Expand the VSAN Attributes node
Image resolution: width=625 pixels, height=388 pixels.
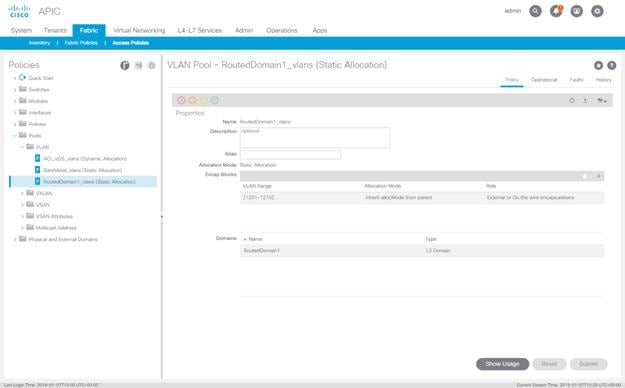tap(22, 217)
